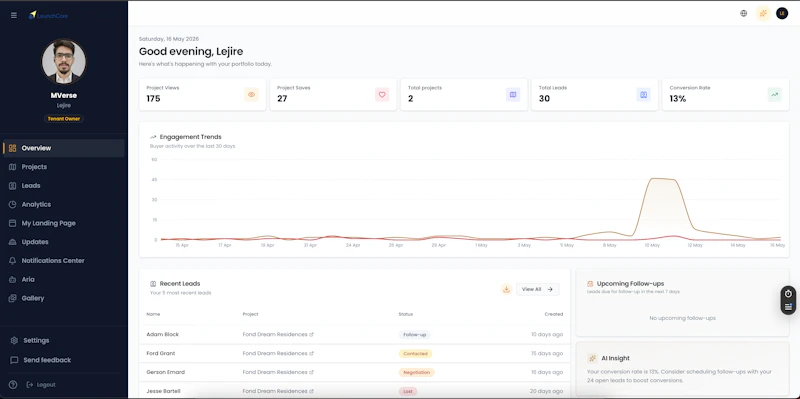Open the user avatar menu
This screenshot has width=800, height=399.
tap(782, 13)
